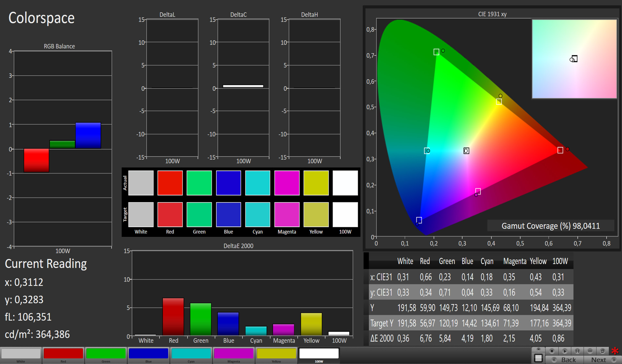Screen dimensions: 622x364
Task: Click the White ΔE 2000 value 0,36
Action: (403, 338)
